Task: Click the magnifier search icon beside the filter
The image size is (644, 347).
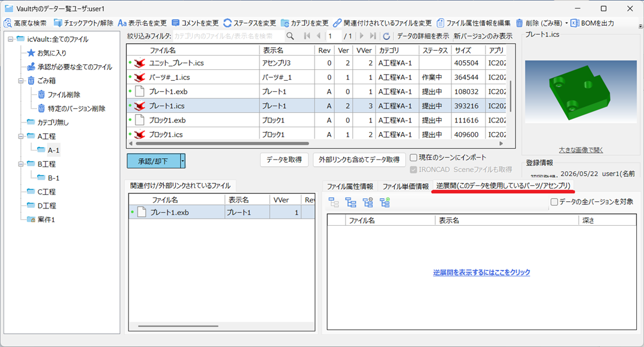Action: point(290,36)
